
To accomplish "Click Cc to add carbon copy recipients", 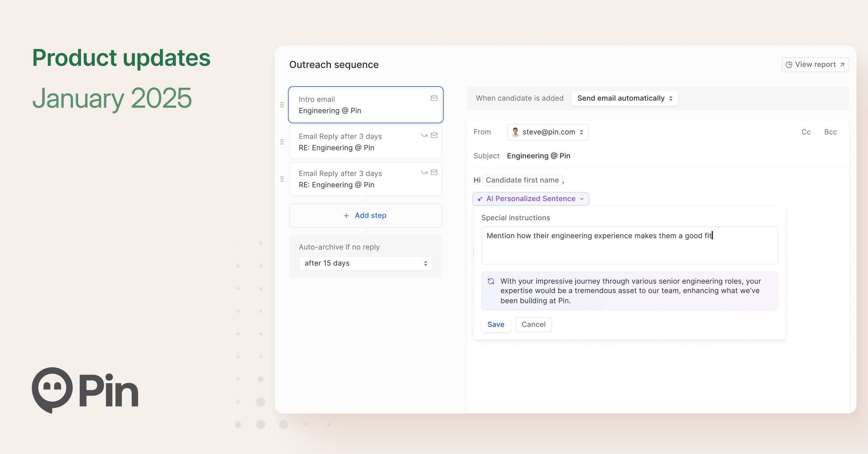I will click(x=806, y=132).
